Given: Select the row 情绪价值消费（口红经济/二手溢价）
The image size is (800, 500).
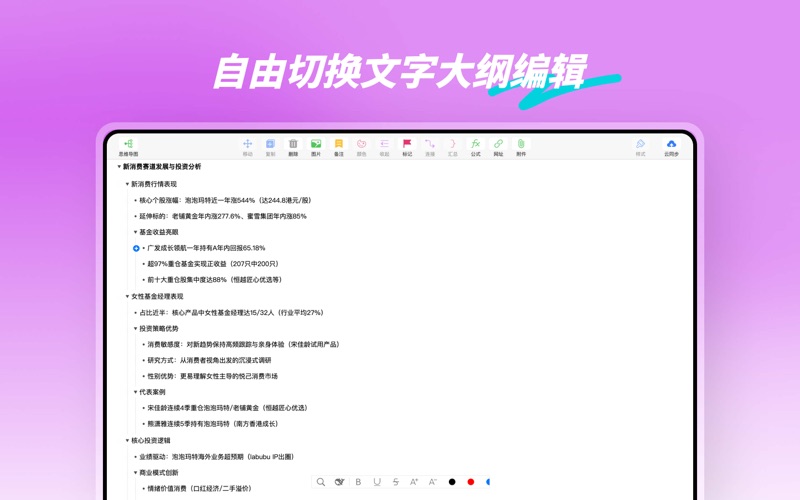Looking at the screenshot, I should coord(200,488).
